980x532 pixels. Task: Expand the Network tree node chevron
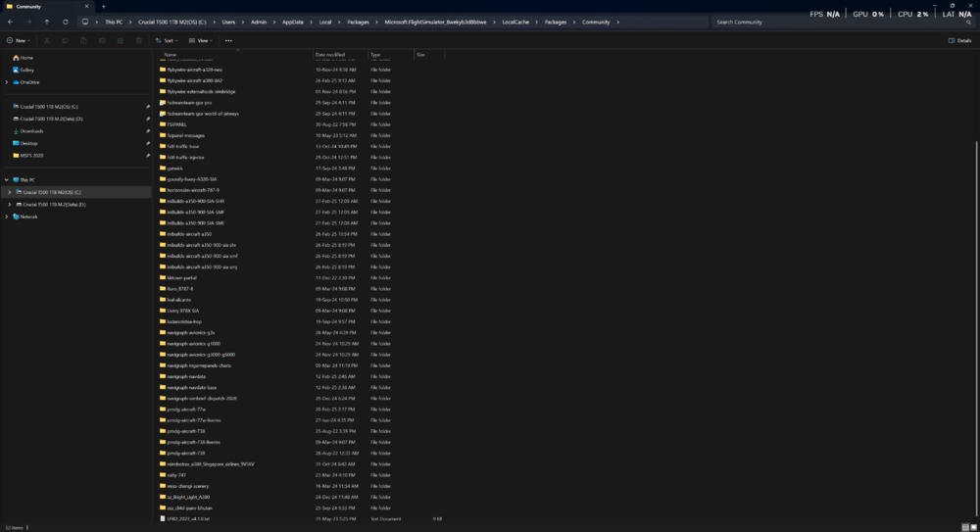(x=9, y=217)
